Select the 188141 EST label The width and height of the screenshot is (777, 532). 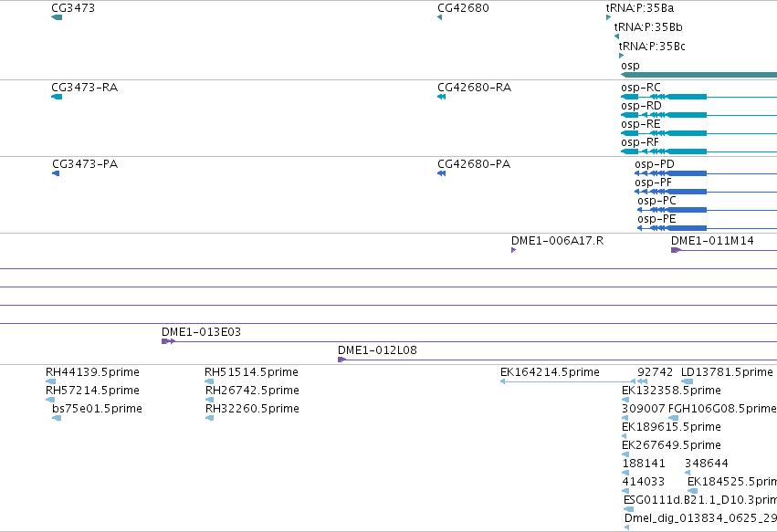(644, 464)
